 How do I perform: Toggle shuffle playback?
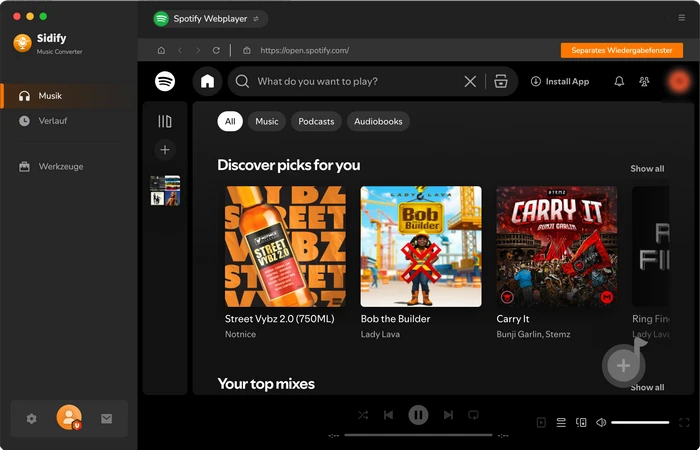[362, 414]
